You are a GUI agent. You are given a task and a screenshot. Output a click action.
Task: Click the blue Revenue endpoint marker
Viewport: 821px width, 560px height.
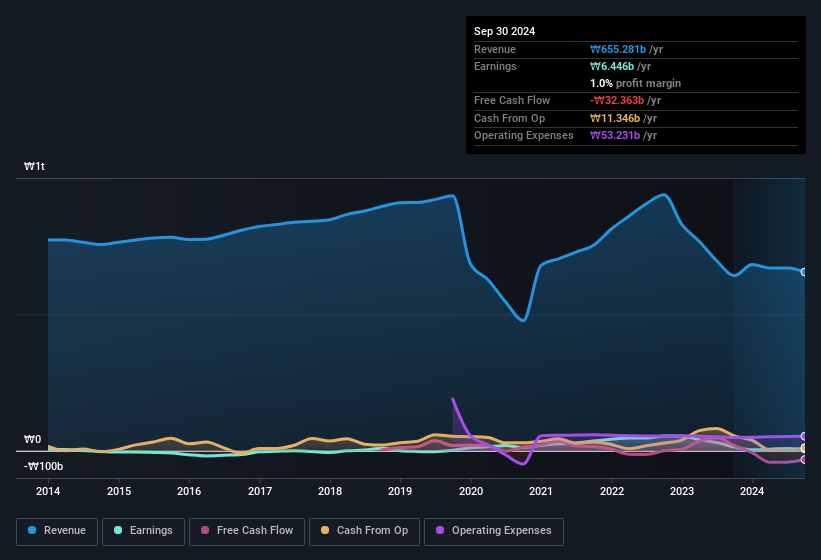[x=804, y=272]
